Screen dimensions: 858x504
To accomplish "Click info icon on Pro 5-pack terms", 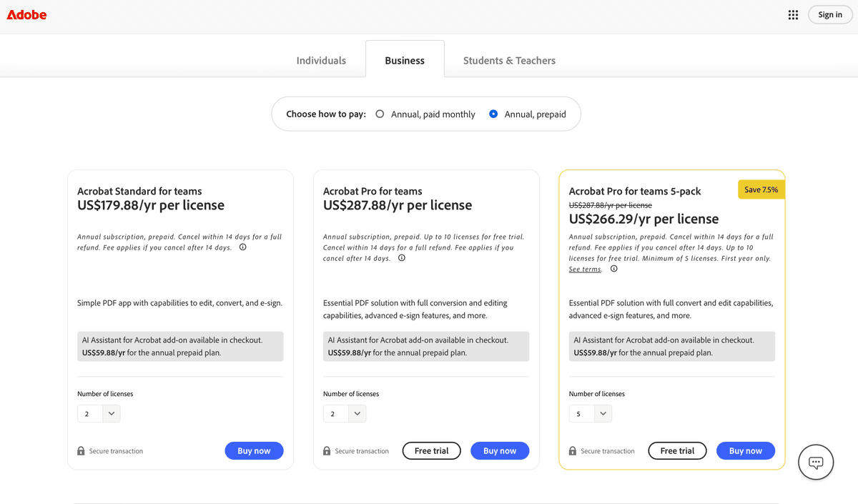I will click(614, 269).
